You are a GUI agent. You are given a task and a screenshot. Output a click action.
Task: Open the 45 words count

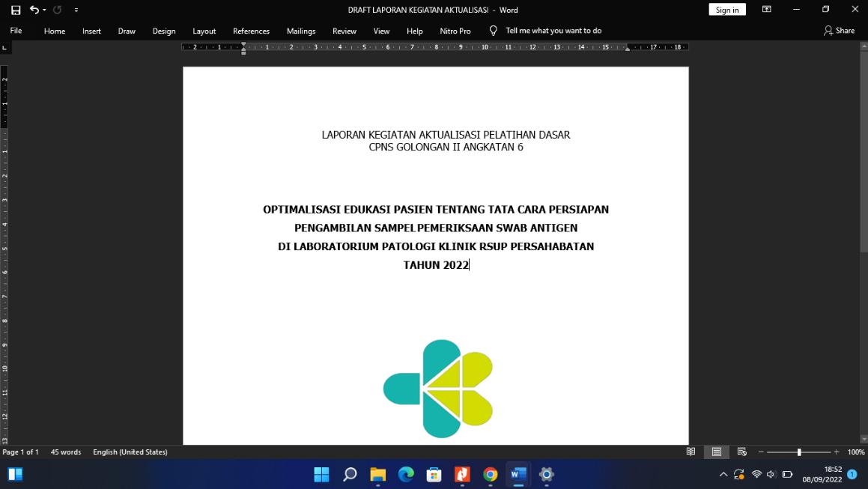[66, 452]
